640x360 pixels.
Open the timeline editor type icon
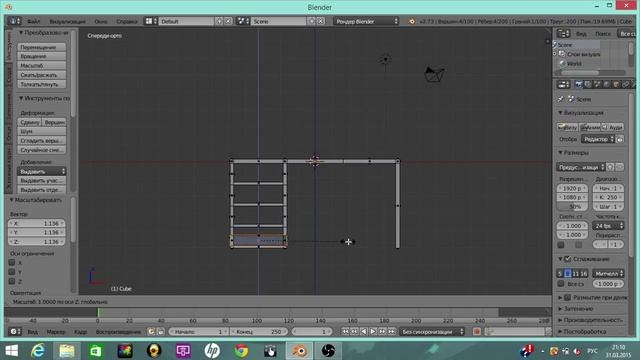tap(14, 332)
